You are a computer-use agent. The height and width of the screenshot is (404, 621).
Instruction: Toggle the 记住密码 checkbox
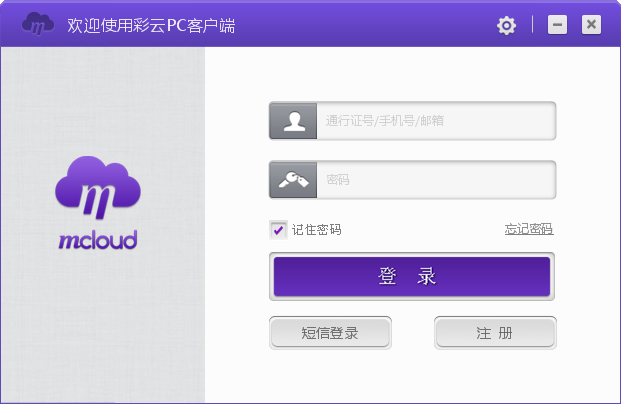[278, 230]
